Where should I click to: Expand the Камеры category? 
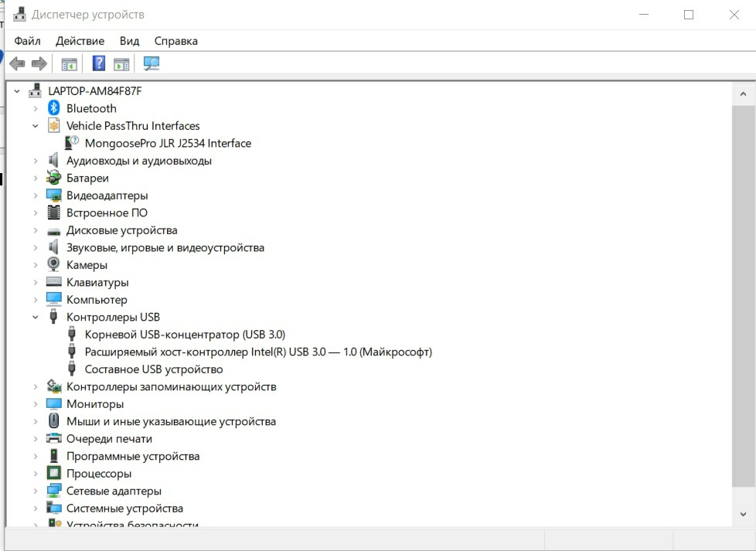coord(36,264)
